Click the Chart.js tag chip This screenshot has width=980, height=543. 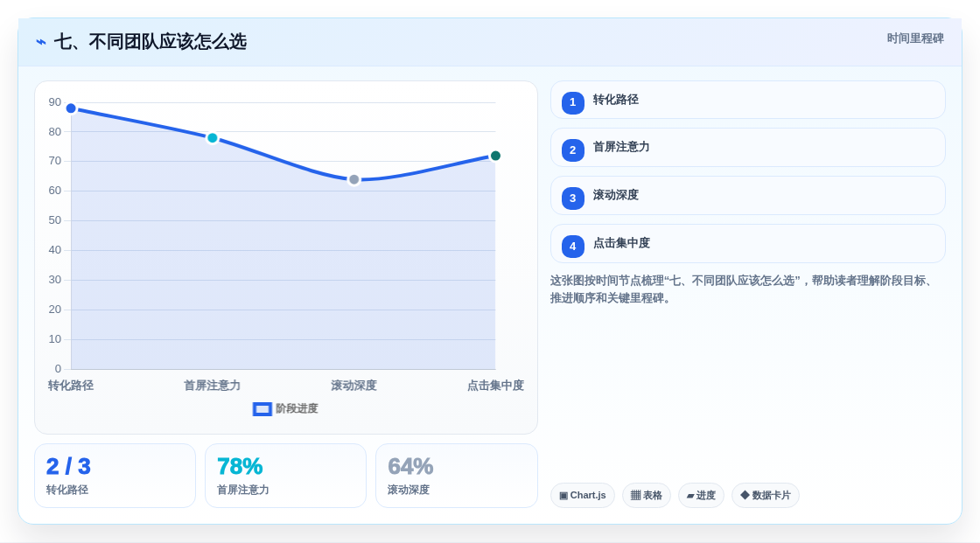pos(583,496)
